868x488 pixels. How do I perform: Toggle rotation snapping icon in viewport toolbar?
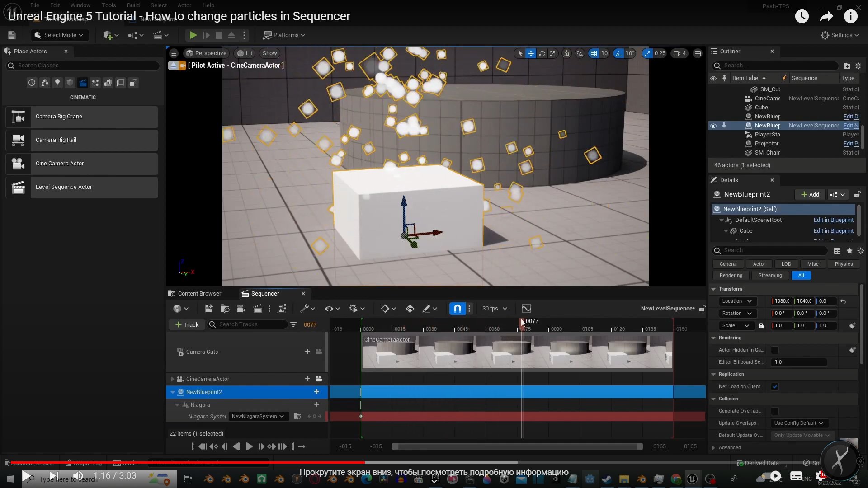pyautogui.click(x=618, y=53)
